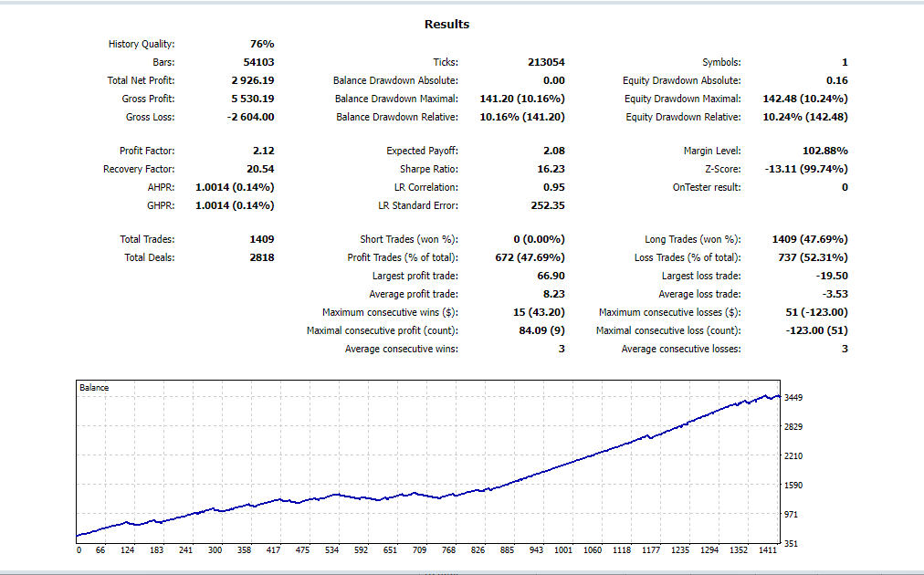Select Average loss trade value -3.53
Image resolution: width=924 pixels, height=575 pixels.
(x=835, y=294)
